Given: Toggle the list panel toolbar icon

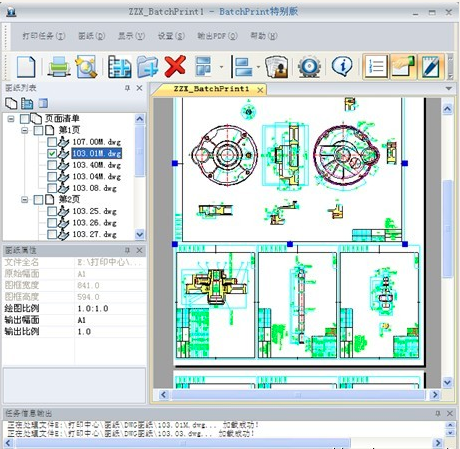Looking at the screenshot, I should [376, 66].
